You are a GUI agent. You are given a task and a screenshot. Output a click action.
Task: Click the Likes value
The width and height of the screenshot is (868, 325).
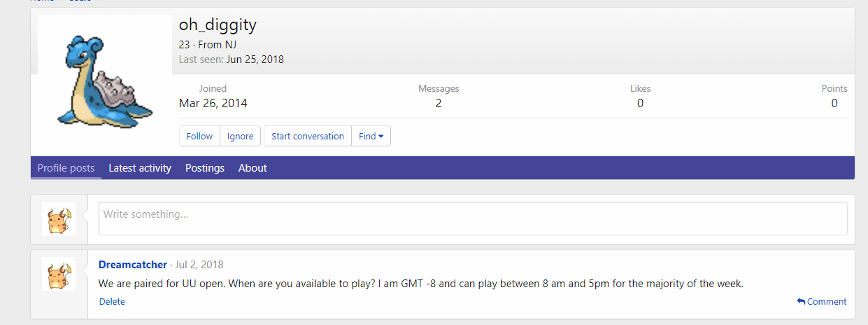pos(640,104)
